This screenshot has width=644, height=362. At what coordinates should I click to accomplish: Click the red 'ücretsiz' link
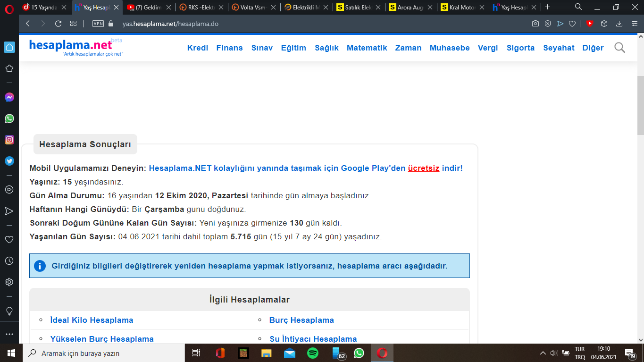[x=424, y=168]
